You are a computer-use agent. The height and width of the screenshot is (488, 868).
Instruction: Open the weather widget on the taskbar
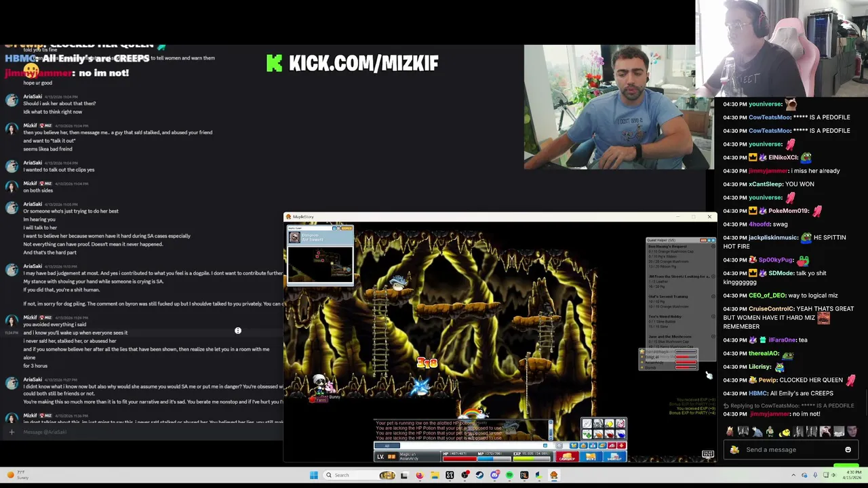coord(17,474)
